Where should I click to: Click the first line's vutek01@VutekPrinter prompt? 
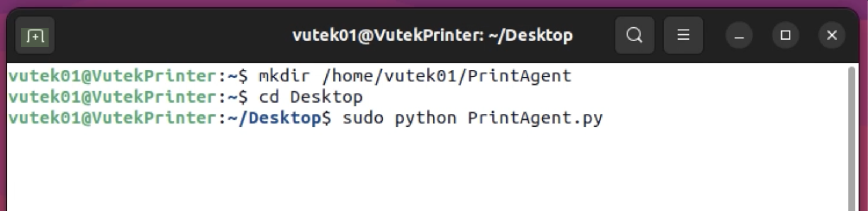(x=112, y=76)
